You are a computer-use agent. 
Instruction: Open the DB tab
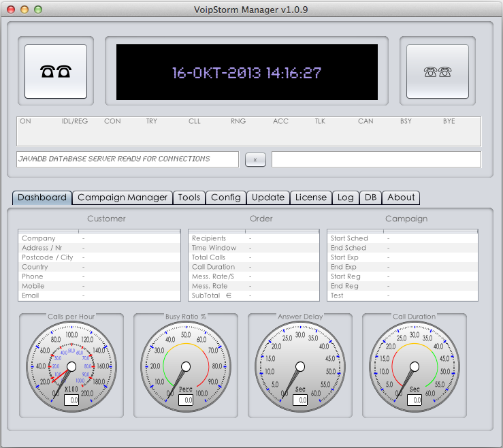(x=370, y=197)
